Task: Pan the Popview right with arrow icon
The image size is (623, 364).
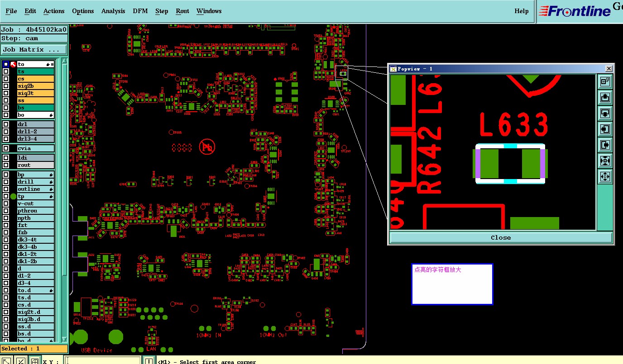Action: click(x=605, y=145)
